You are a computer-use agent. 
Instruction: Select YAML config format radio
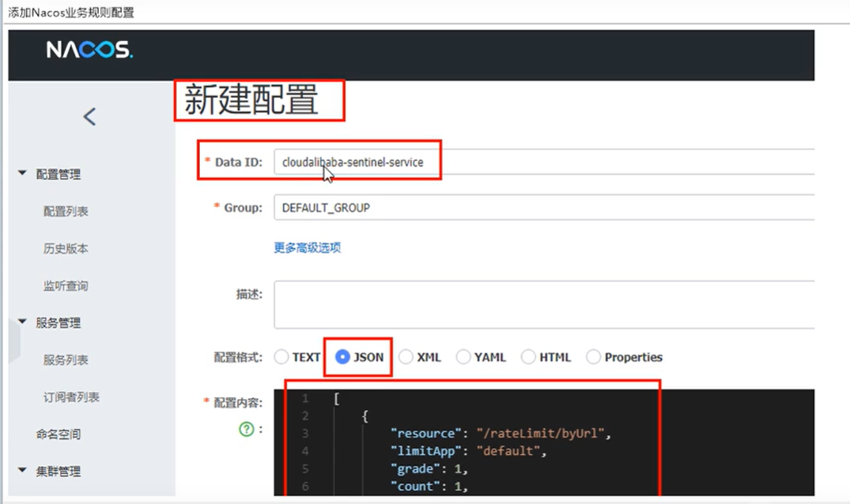463,357
